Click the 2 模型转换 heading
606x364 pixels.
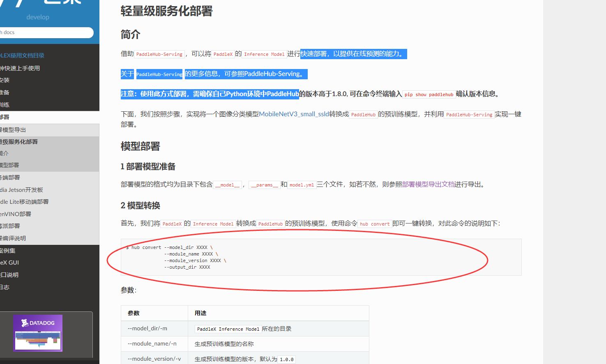(140, 205)
